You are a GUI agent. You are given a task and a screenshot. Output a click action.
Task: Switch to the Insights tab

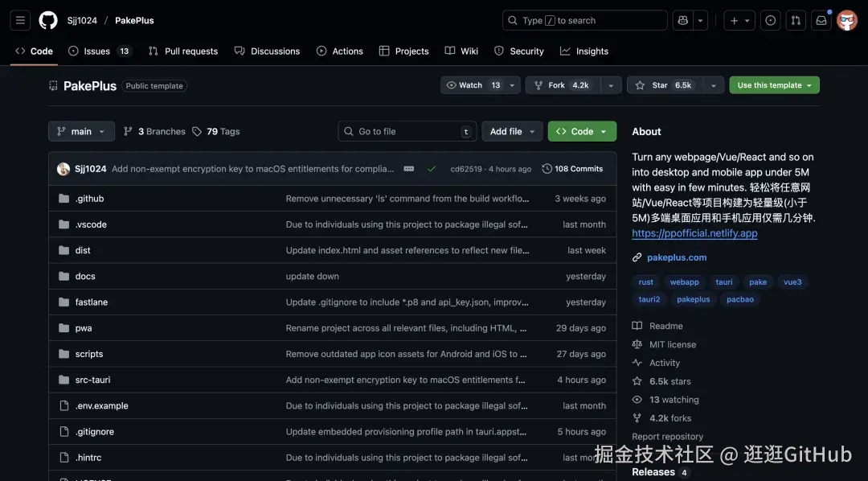584,51
